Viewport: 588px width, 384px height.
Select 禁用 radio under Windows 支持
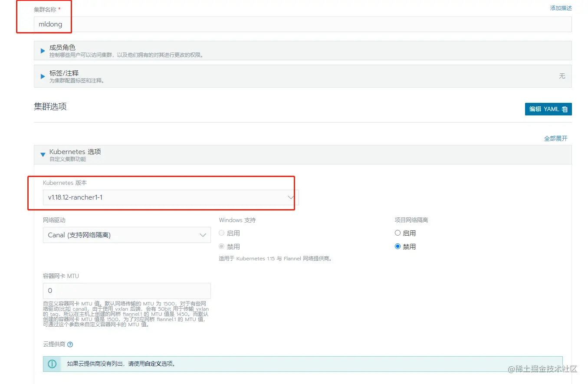[x=222, y=246]
